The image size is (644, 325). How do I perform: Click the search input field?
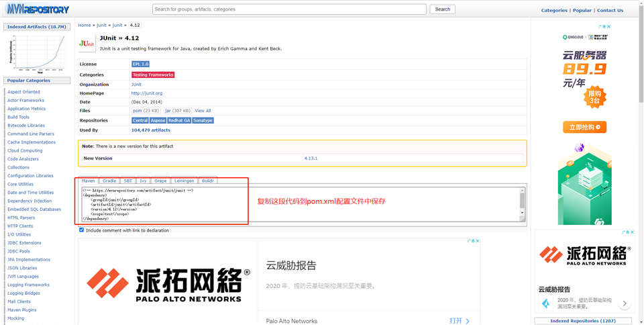[289, 9]
